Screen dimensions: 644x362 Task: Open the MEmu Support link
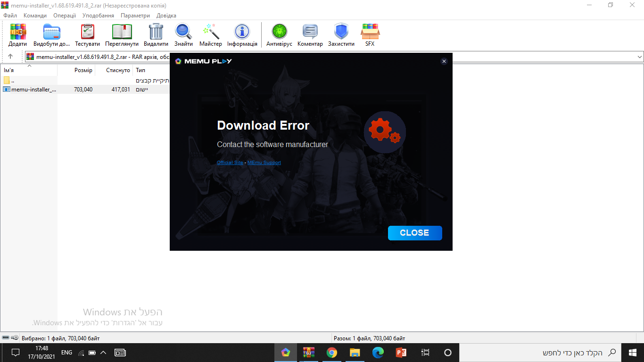(x=264, y=163)
